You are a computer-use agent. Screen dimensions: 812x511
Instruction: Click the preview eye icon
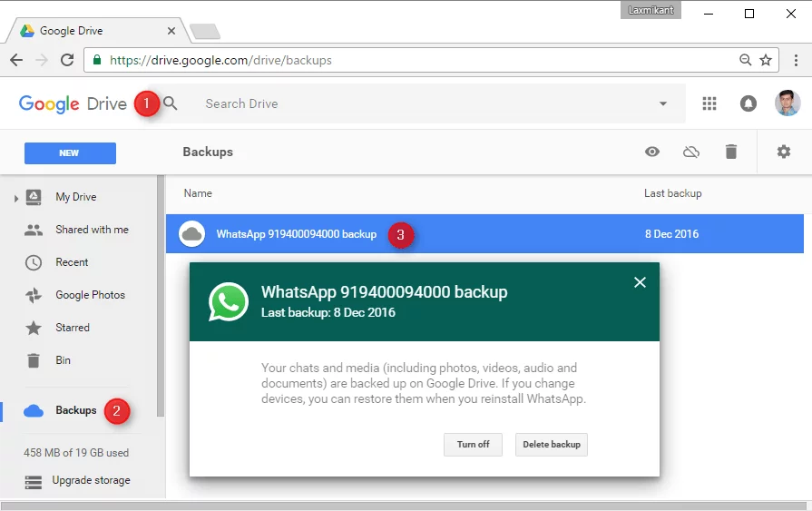click(652, 152)
